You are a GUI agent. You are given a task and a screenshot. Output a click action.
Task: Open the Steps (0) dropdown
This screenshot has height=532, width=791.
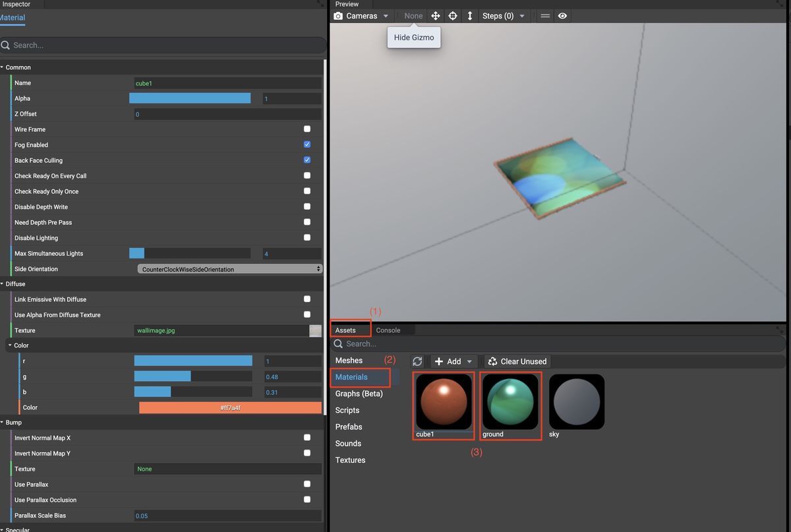(x=504, y=15)
